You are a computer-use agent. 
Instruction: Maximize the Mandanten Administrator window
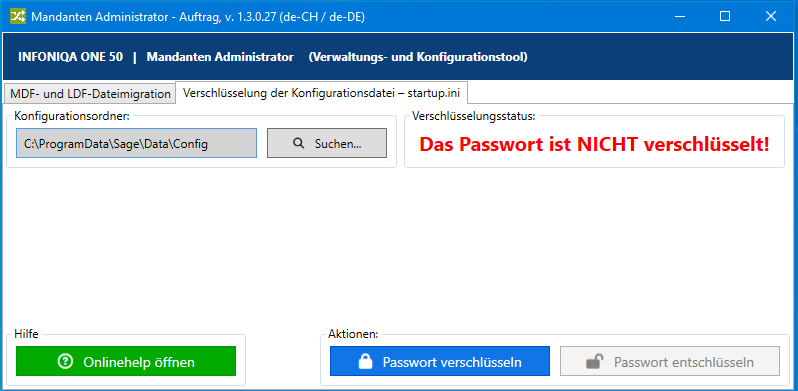725,16
